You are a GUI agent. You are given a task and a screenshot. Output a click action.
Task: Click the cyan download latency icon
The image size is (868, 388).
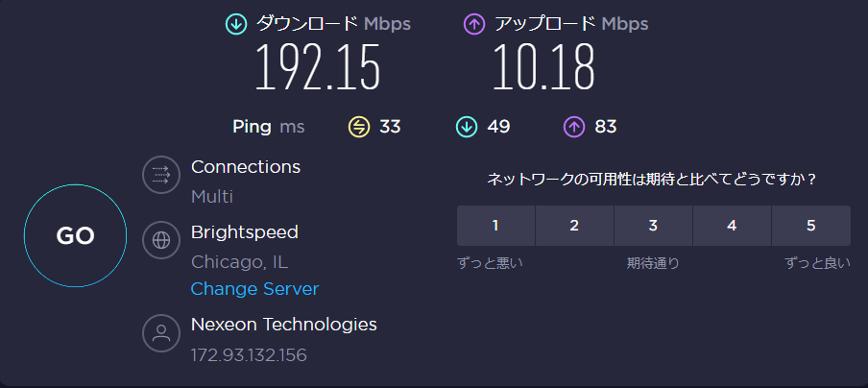coord(467,126)
